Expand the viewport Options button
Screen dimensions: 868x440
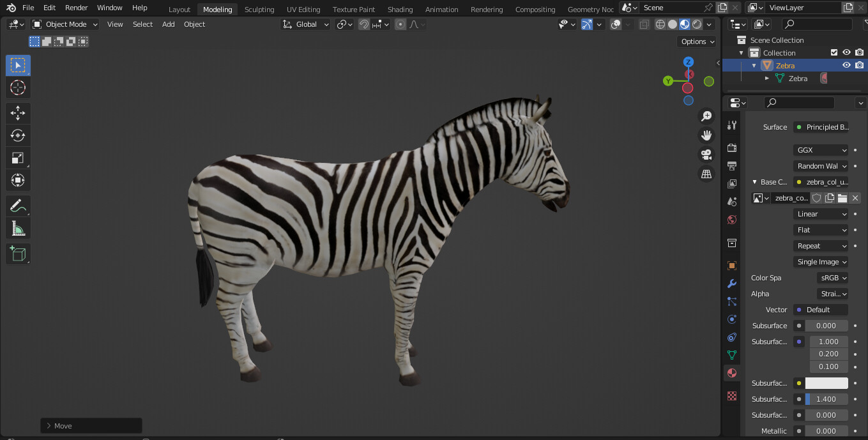(x=696, y=41)
